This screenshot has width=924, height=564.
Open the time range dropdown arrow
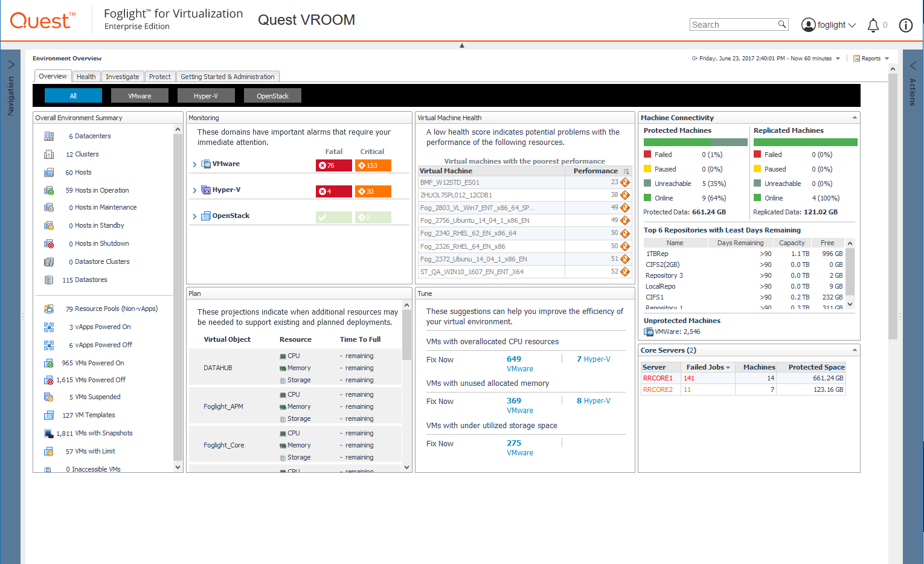tap(838, 59)
